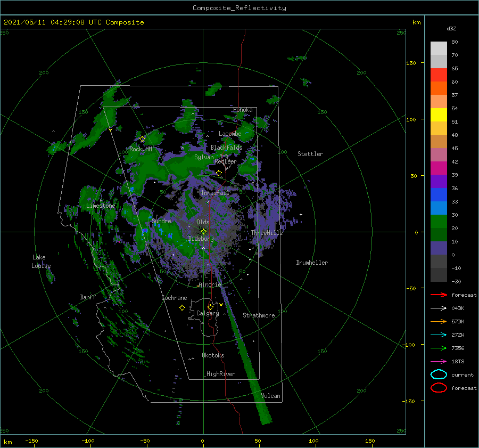Image resolution: width=479 pixels, height=448 pixels.
Task: Click the HighRiver label
Action: pyautogui.click(x=221, y=374)
